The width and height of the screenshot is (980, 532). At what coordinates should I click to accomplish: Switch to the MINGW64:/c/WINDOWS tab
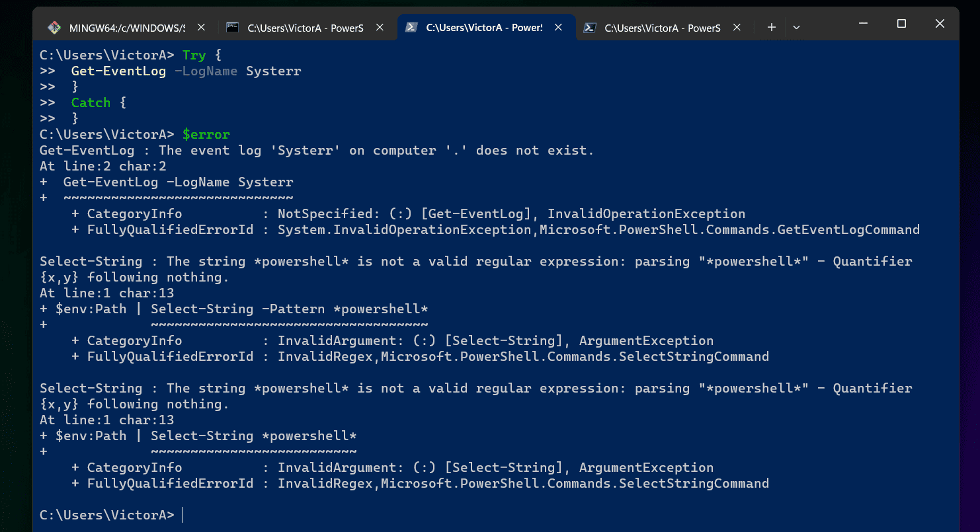tap(126, 28)
